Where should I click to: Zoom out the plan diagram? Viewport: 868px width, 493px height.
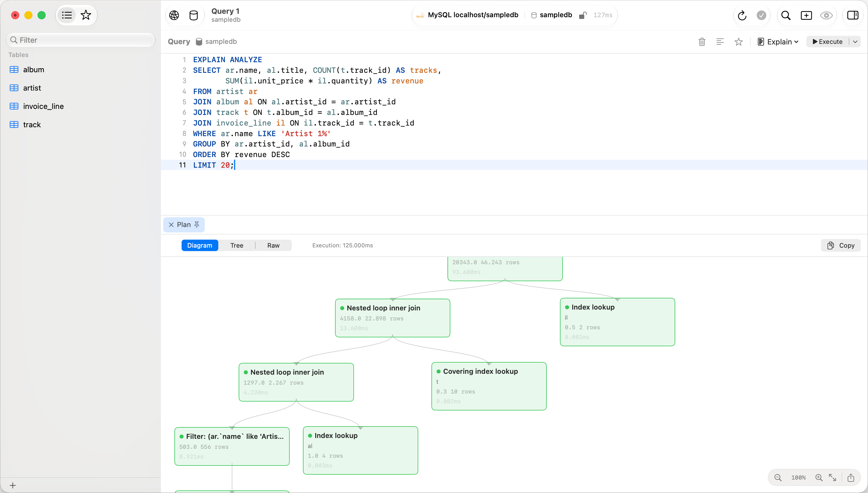point(778,478)
